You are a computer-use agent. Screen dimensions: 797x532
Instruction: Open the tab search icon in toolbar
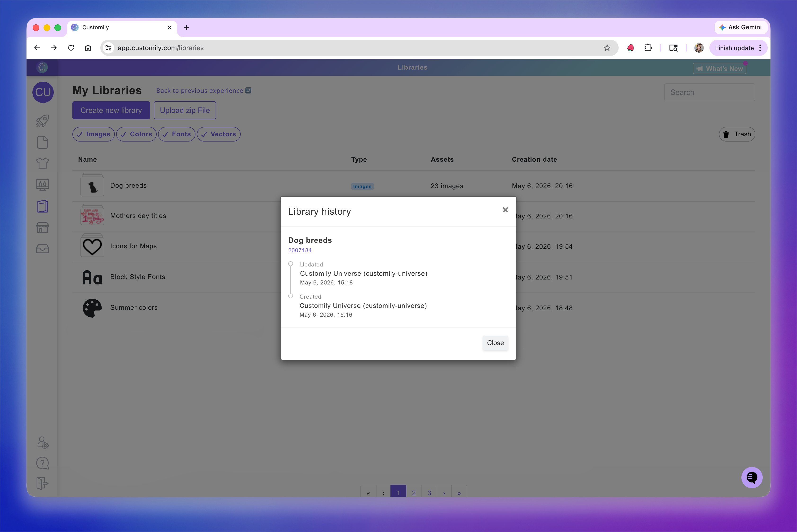(x=673, y=48)
